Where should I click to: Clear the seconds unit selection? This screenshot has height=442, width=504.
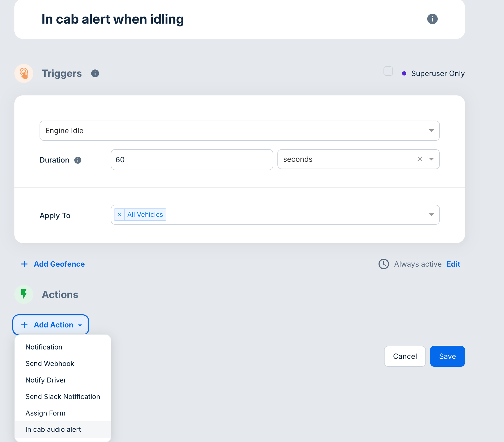420,159
